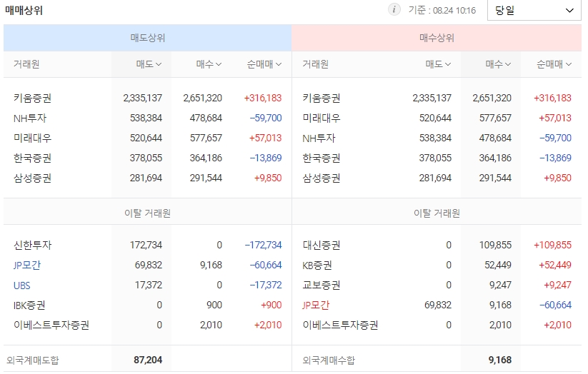Click IBK증권 buy volume 900

214,305
